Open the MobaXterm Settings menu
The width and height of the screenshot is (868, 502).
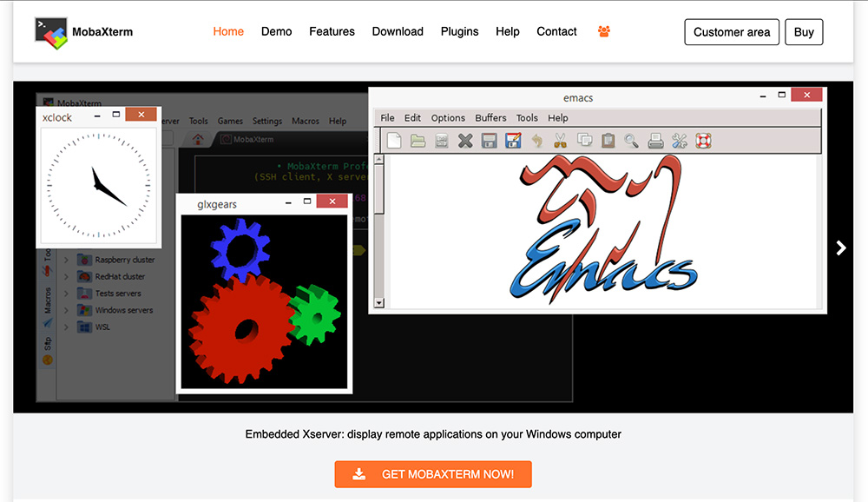266,121
